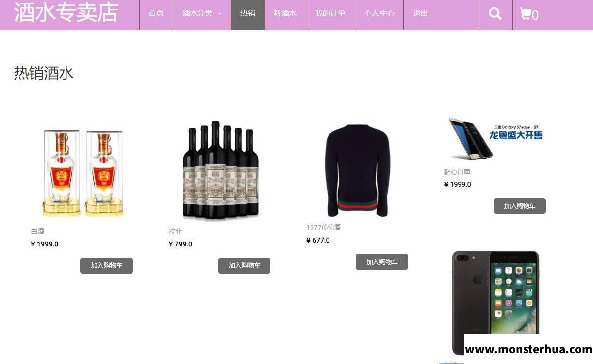Open the Galaxy S7 product image
Image resolution: width=593 pixels, height=364 pixels.
(x=495, y=139)
